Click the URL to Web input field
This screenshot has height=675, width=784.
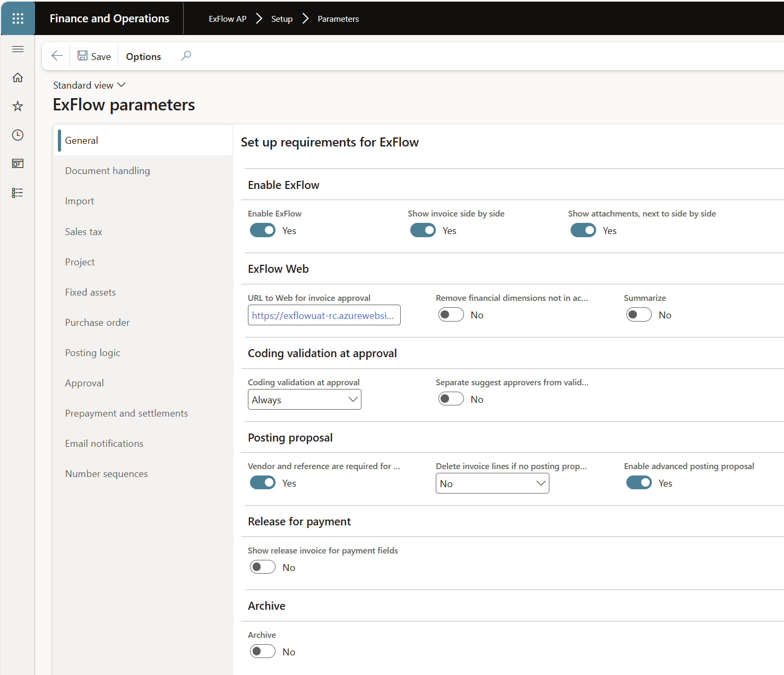tap(324, 315)
